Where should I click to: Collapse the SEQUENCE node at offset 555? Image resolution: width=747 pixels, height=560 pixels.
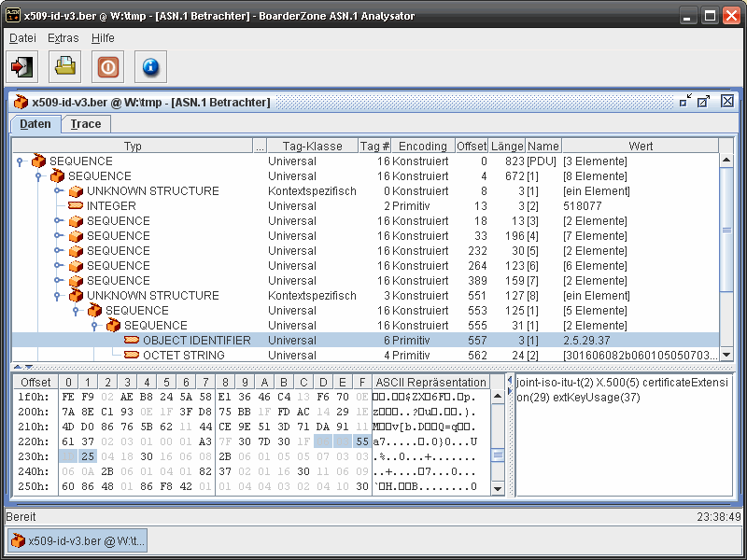tap(94, 325)
